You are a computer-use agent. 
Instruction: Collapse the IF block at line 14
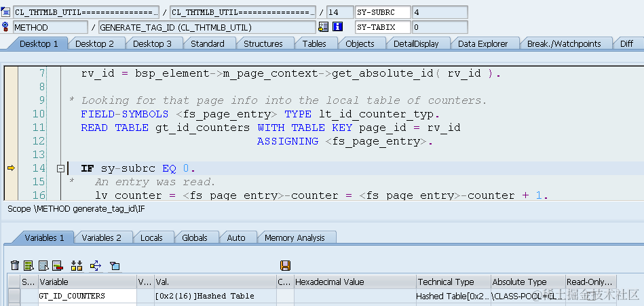click(61, 168)
